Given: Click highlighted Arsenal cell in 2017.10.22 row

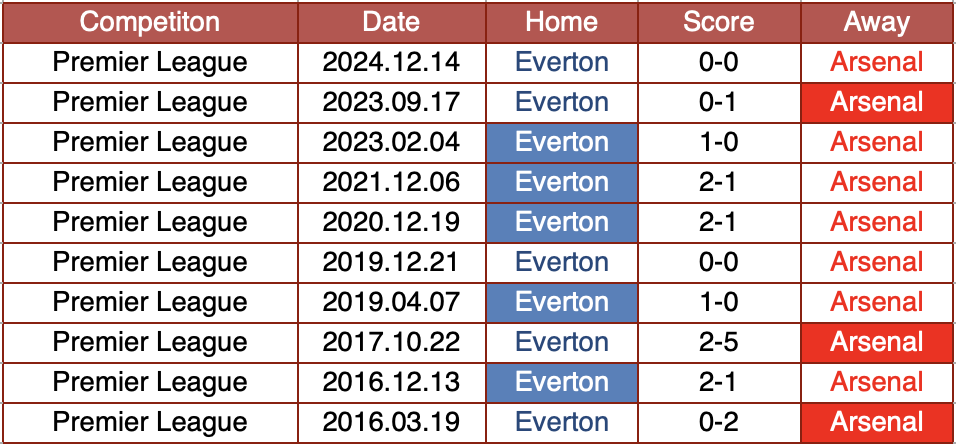Looking at the screenshot, I should click(x=877, y=342).
